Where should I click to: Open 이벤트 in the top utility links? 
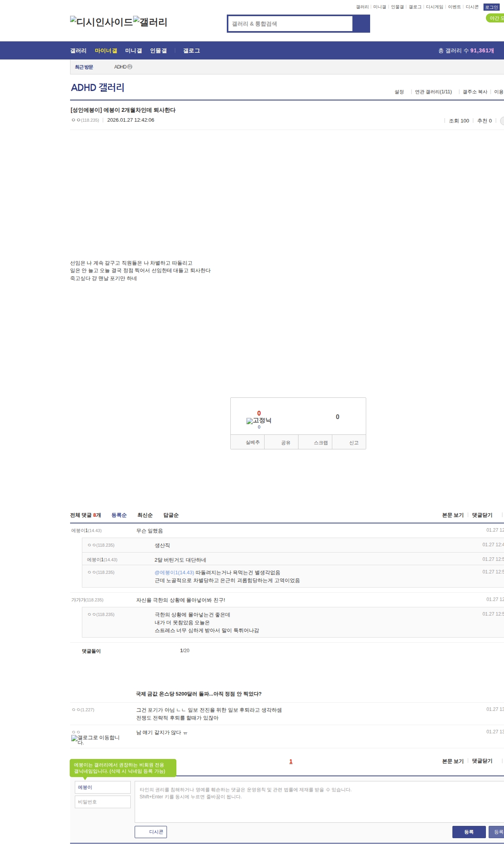[454, 7]
